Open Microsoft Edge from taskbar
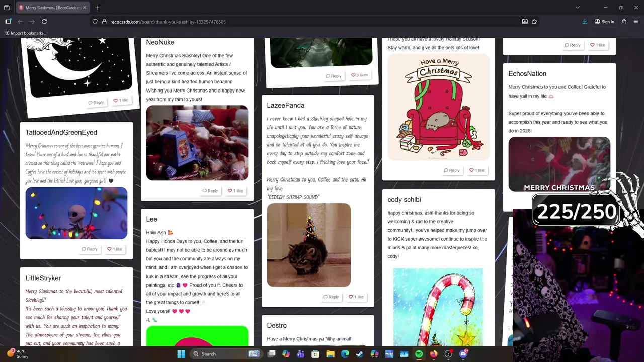 coord(345,354)
